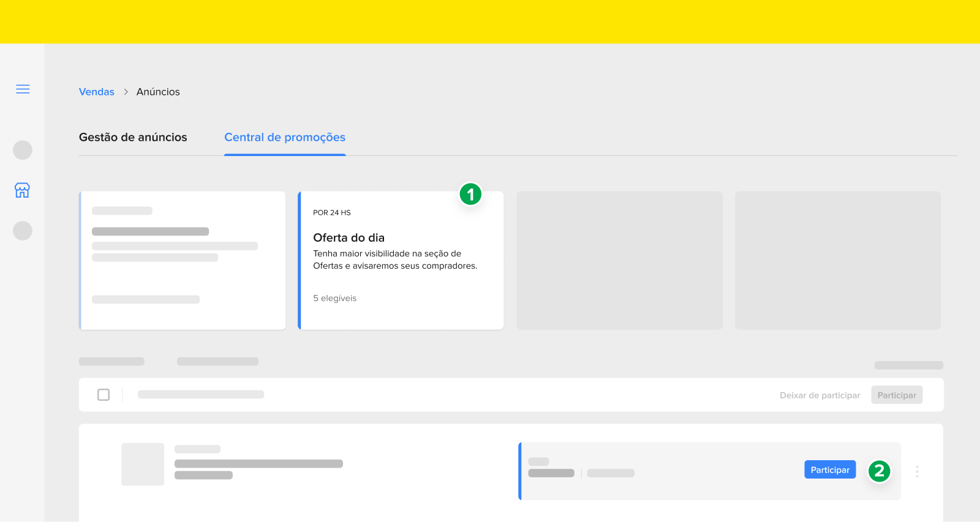Click the greyed Participar button in the bulk actions bar
The width and height of the screenshot is (980, 522).
click(897, 395)
